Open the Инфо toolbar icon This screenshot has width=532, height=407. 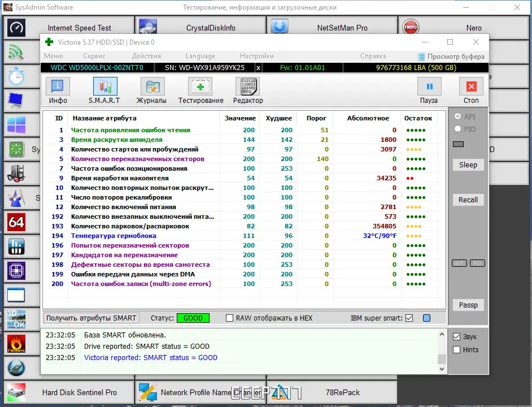click(58, 86)
